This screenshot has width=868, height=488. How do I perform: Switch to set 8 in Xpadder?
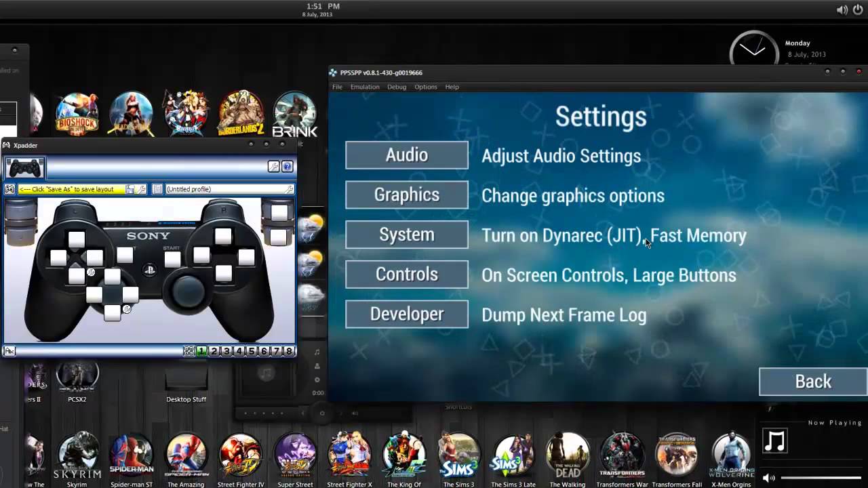[x=289, y=351]
